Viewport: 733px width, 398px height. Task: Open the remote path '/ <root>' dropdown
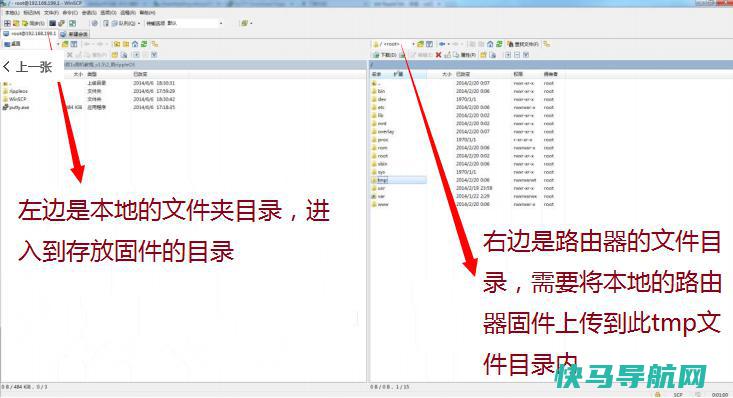point(394,44)
